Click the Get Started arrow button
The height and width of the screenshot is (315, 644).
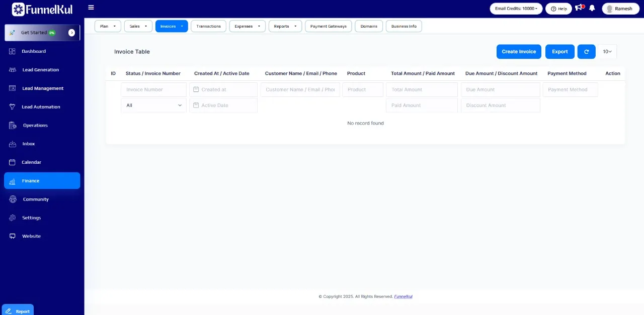(71, 33)
